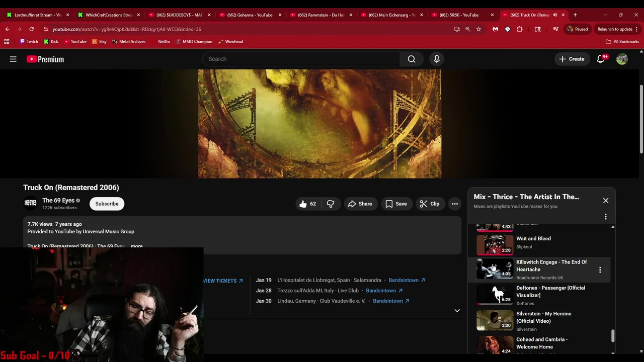
Task: Click the Share button
Action: coord(360,204)
